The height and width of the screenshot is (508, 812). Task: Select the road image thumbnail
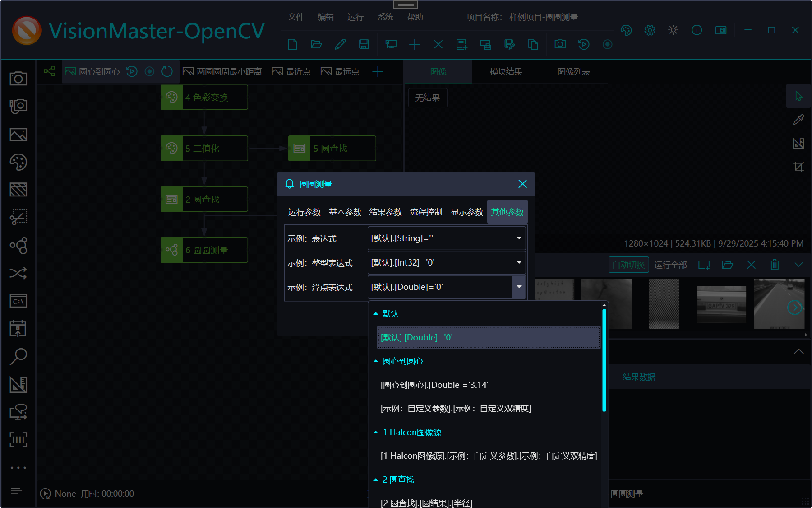click(779, 304)
